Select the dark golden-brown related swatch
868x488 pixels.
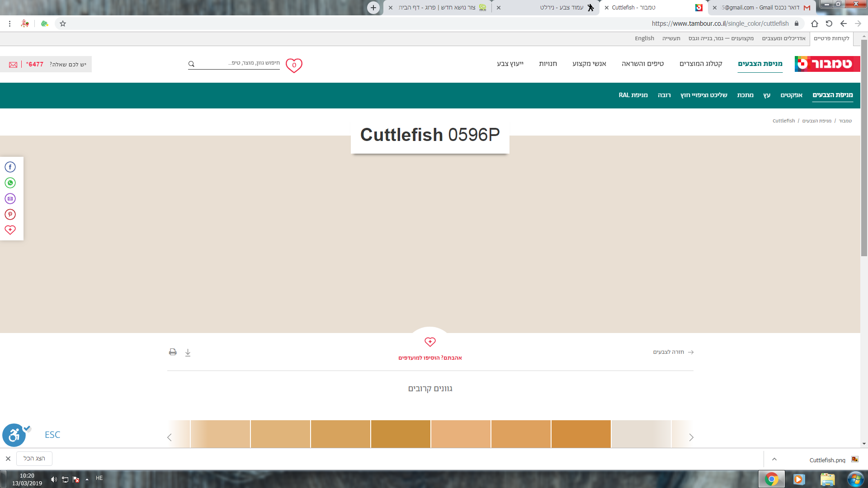(x=401, y=434)
